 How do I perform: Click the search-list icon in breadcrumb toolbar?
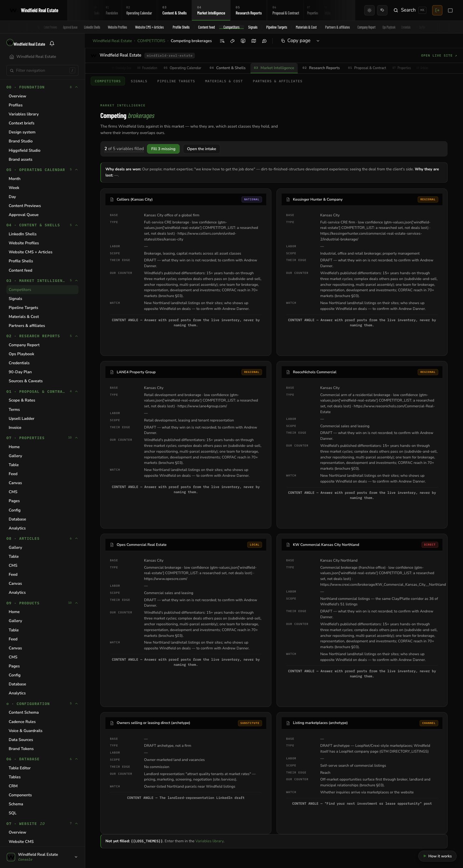(222, 41)
